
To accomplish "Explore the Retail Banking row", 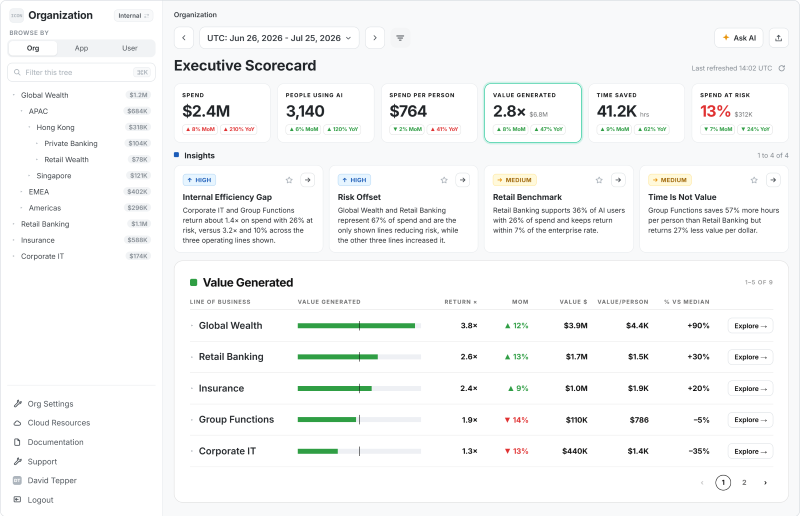I will pos(750,357).
